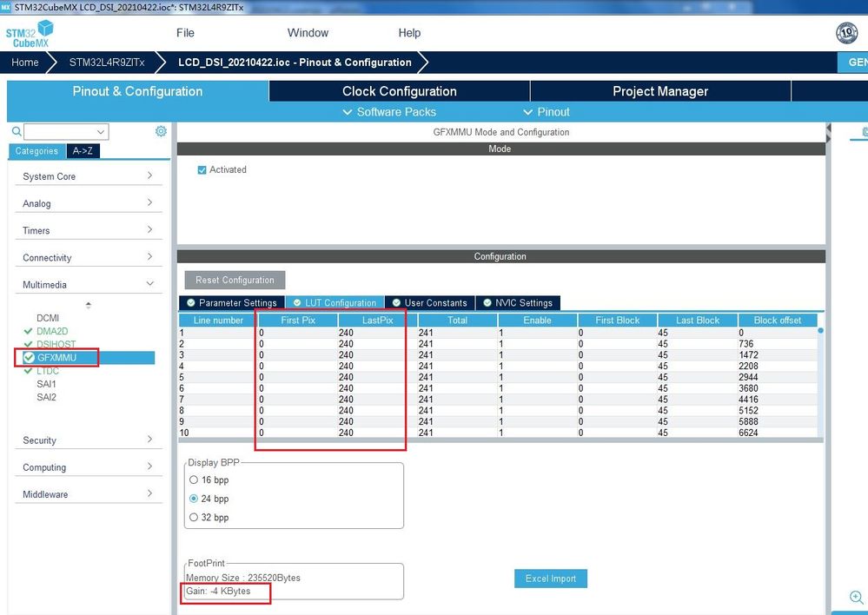This screenshot has width=868, height=615.
Task: Select the 16 bpp radio button
Action: point(193,480)
